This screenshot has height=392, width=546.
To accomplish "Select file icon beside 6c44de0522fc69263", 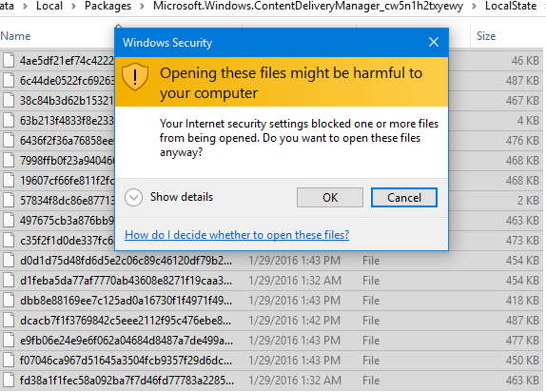I will (x=9, y=81).
